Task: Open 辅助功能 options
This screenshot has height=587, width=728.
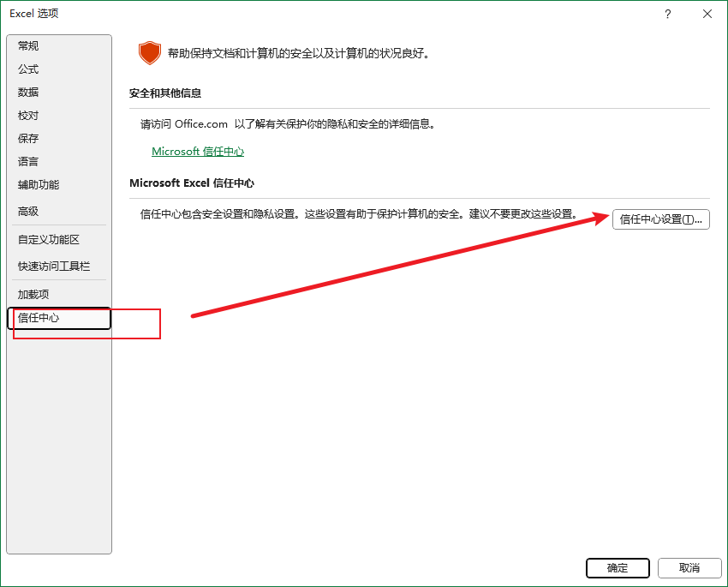Action: (59, 185)
